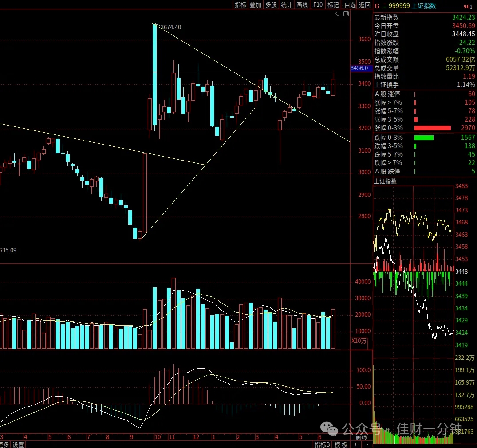Click the 涨幅 > 7% row
This screenshot has width=477, height=448.
tap(424, 102)
